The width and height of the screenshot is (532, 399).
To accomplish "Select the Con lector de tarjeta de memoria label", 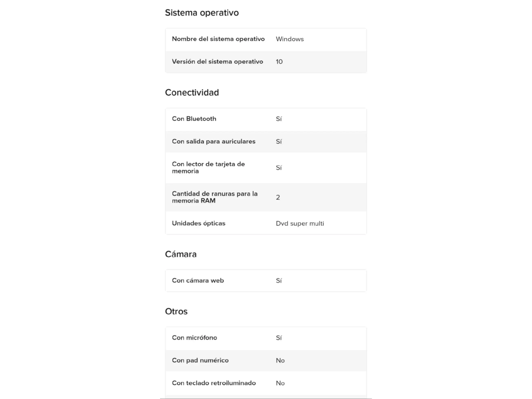I will coord(208,167).
